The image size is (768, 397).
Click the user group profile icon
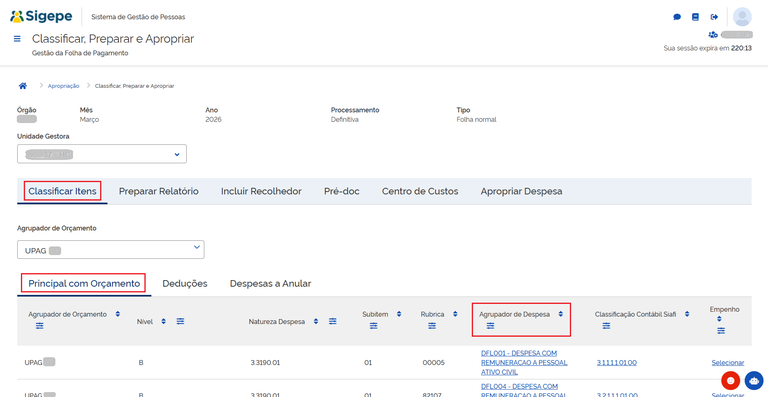coord(713,35)
